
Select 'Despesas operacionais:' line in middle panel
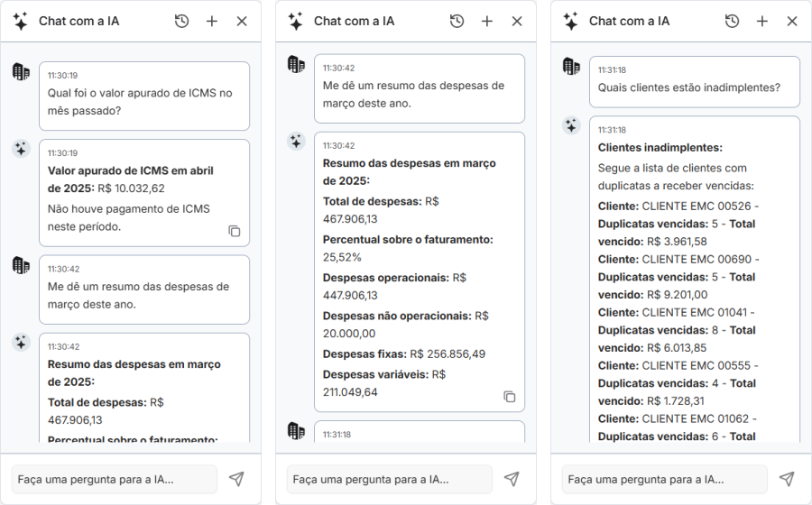(394, 287)
